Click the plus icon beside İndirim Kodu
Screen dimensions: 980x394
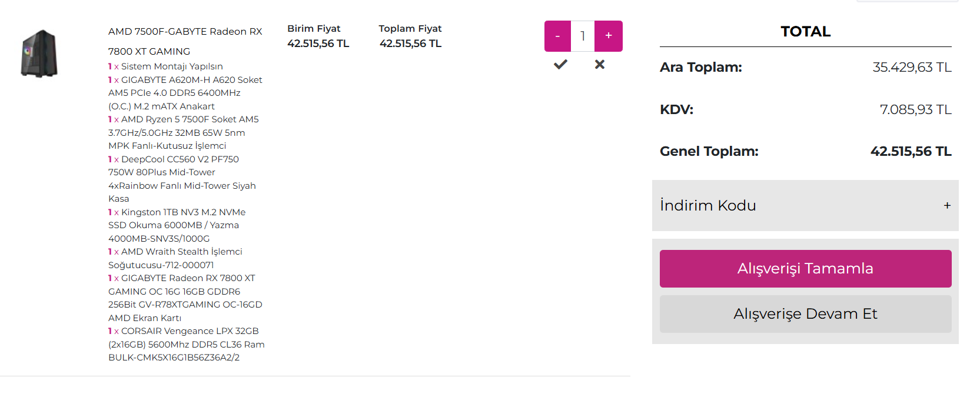click(x=947, y=205)
